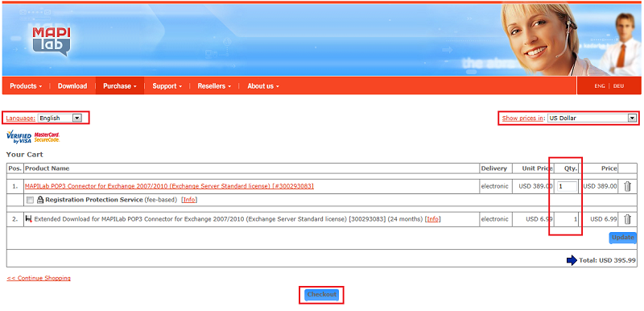
Task: Open the Download menu item
Action: [72, 86]
